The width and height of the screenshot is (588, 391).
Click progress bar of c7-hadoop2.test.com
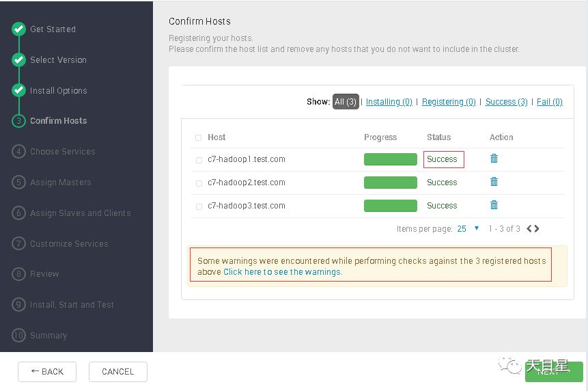tap(391, 183)
